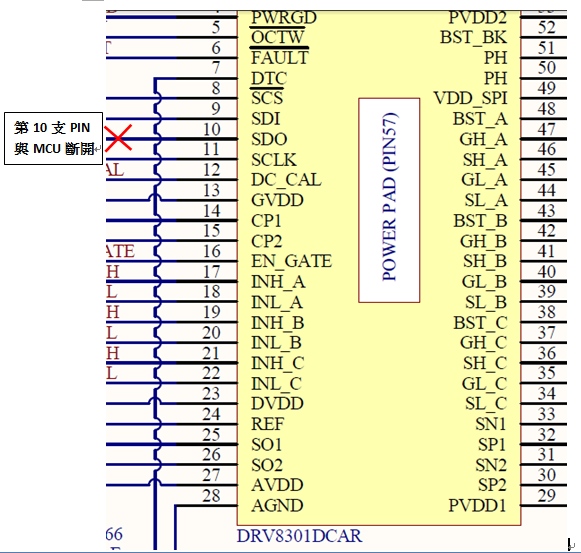
Task: Click the SO1 pin label
Action: coord(267,445)
